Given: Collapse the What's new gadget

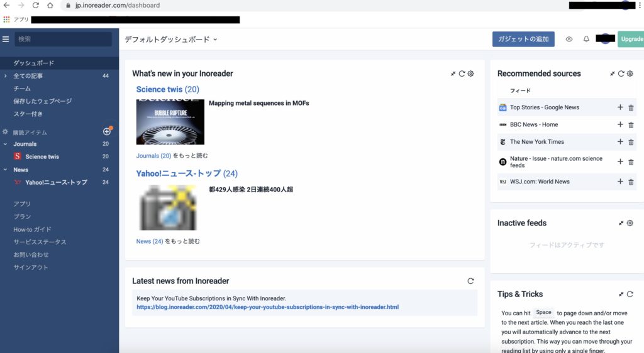Looking at the screenshot, I should pyautogui.click(x=453, y=73).
